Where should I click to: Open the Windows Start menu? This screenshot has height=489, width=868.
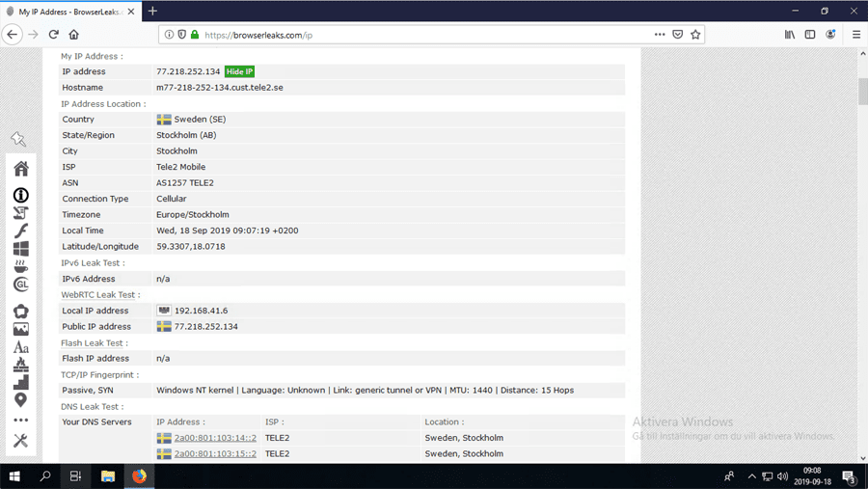[14, 476]
